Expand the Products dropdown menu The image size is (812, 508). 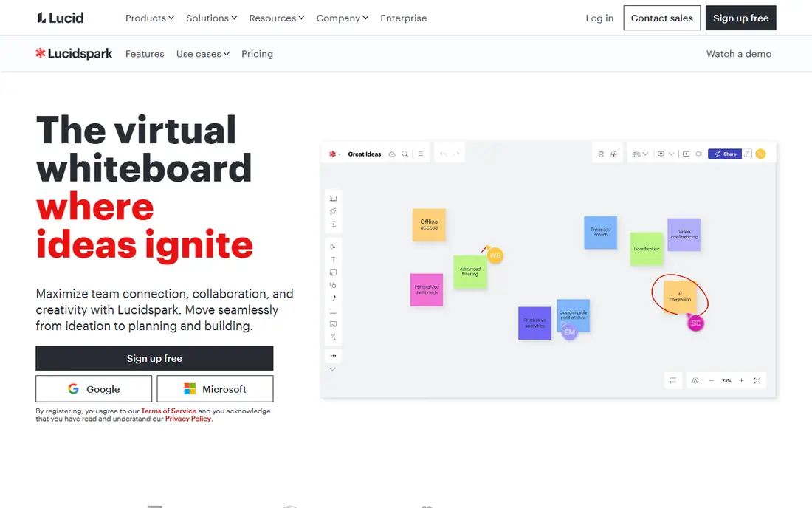(x=150, y=18)
